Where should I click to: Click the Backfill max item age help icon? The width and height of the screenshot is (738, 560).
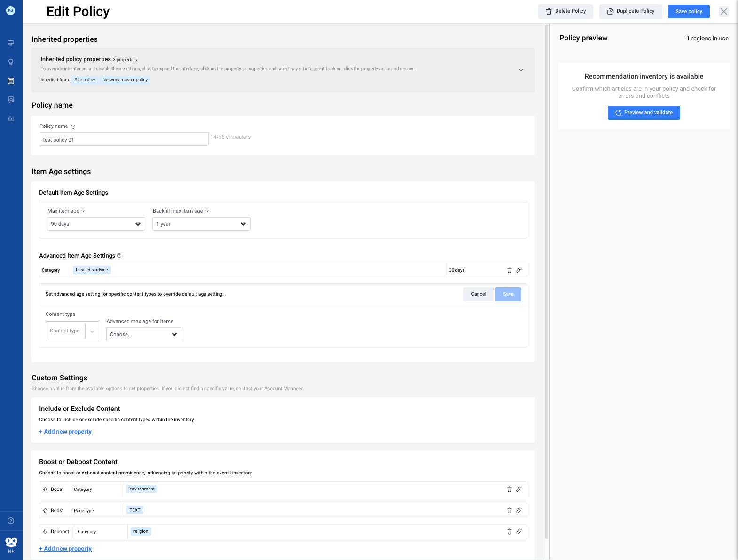(207, 212)
